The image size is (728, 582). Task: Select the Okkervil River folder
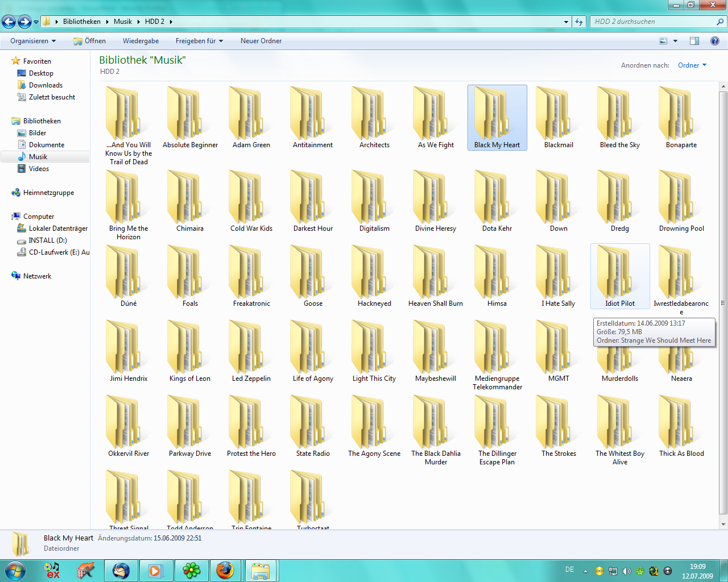(129, 426)
